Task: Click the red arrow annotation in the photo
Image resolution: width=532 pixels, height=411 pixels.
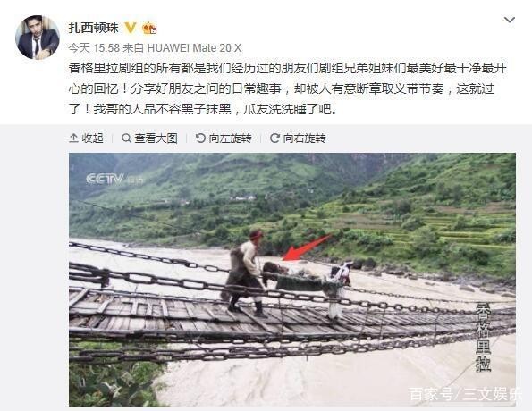Action: [307, 247]
